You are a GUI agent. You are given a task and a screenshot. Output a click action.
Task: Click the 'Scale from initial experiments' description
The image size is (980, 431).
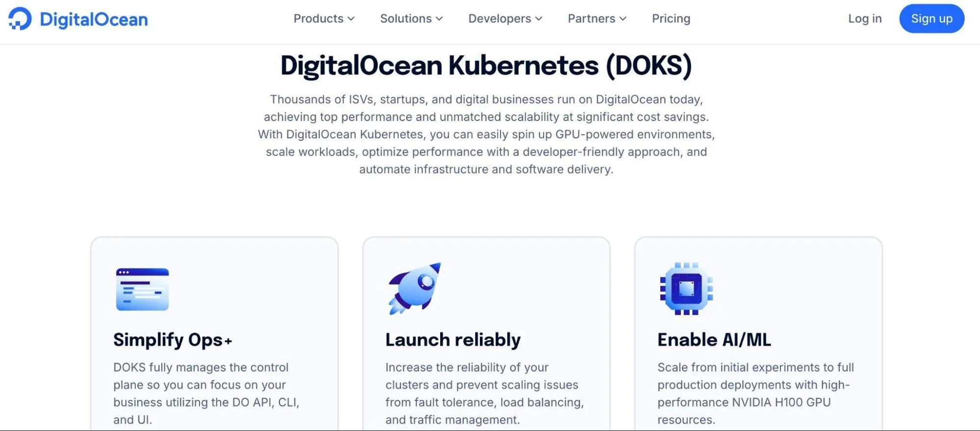tap(755, 393)
